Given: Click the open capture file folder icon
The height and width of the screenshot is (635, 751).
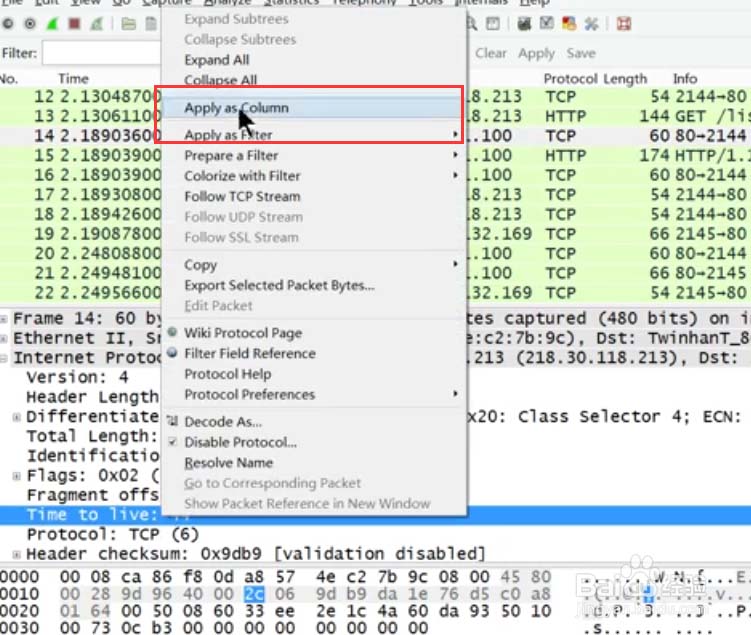Looking at the screenshot, I should (128, 24).
